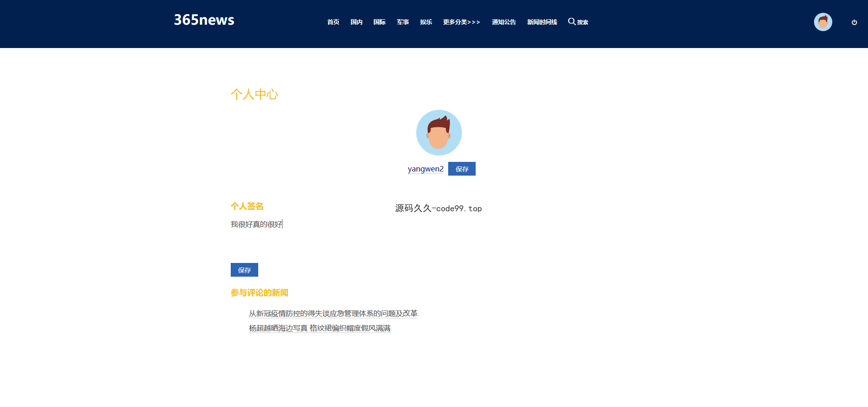Open 通知公告 page
This screenshot has height=407, width=868.
(x=504, y=22)
